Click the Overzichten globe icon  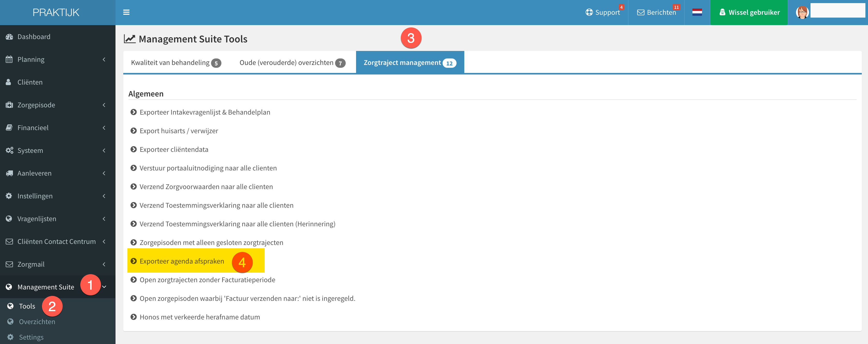tap(10, 321)
